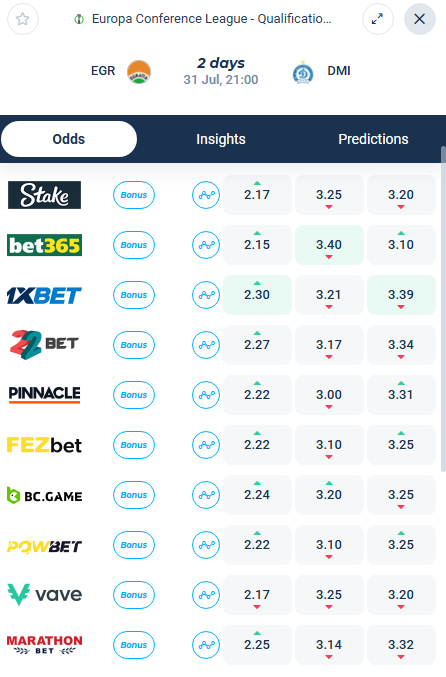Select 1XBET home odds 2.30
Image resolution: width=446 pixels, height=677 pixels.
tap(257, 295)
